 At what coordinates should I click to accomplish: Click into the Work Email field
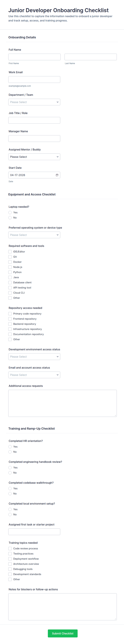coord(34,79)
